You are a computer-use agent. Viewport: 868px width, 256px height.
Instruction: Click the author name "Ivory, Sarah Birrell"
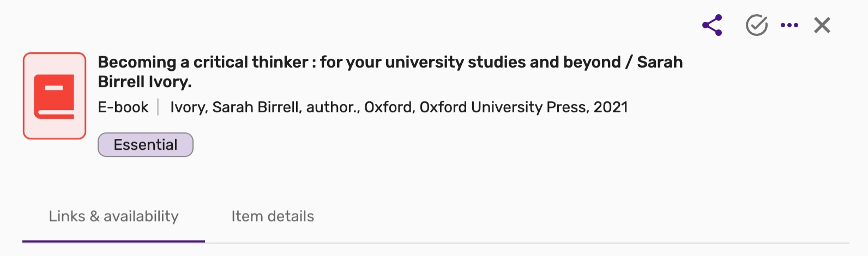tap(235, 107)
